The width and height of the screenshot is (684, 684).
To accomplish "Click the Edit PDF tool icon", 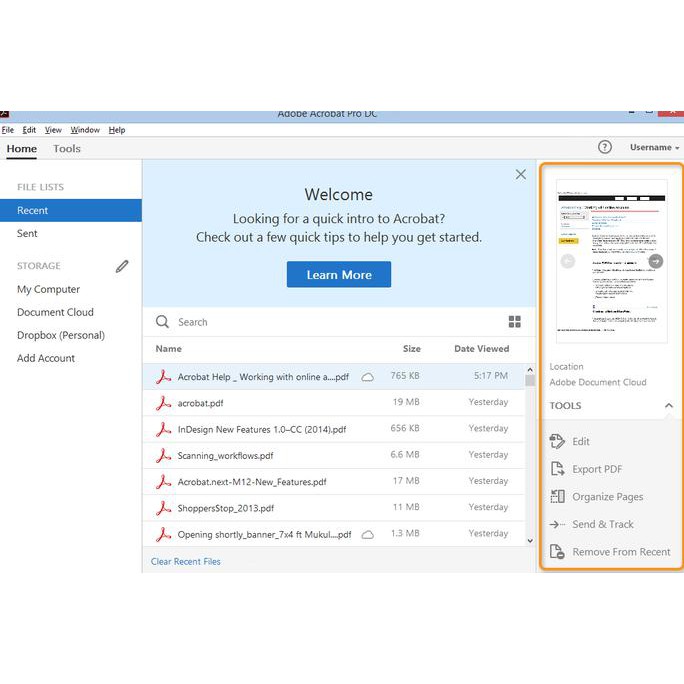I will (x=558, y=441).
